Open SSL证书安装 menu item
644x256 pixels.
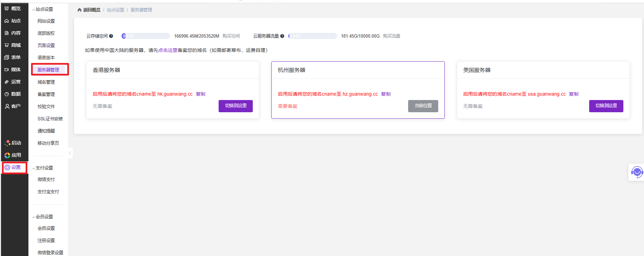coord(50,119)
